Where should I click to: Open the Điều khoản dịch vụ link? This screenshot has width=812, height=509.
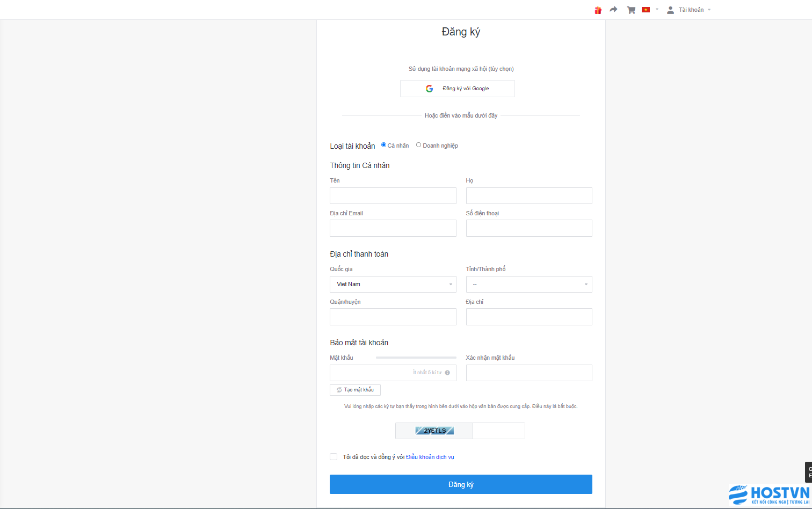pos(430,457)
